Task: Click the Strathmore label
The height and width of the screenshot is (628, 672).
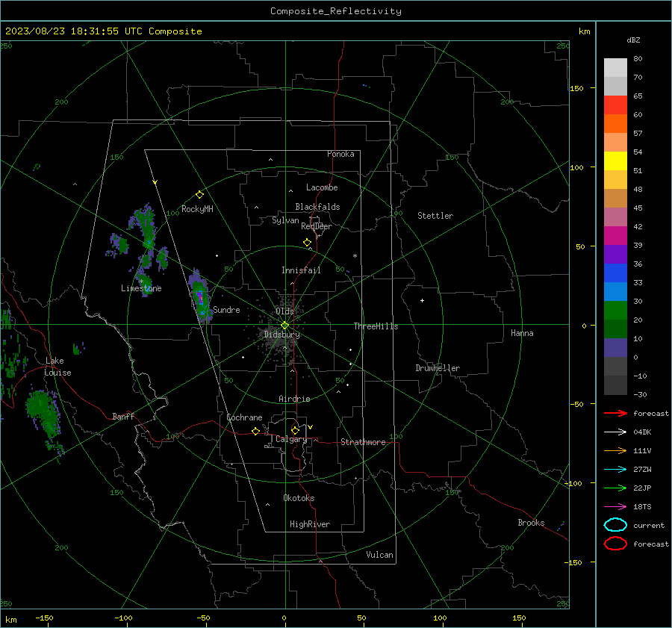Action: click(363, 442)
